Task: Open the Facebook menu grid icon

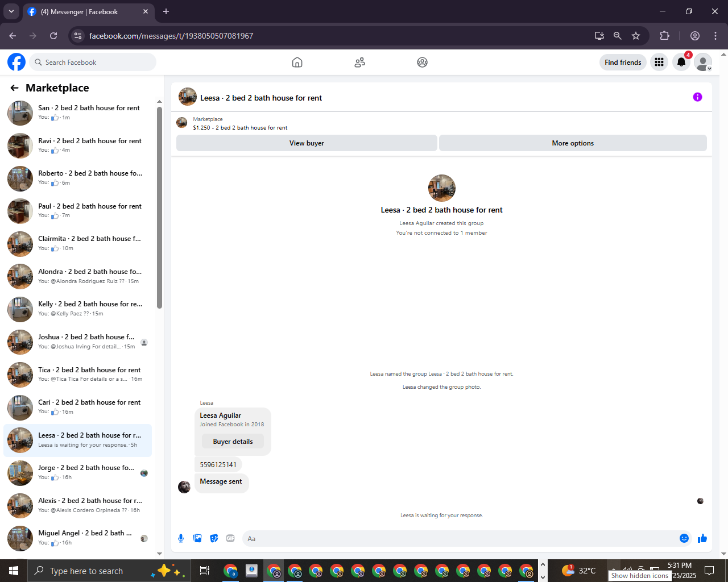Action: point(659,62)
